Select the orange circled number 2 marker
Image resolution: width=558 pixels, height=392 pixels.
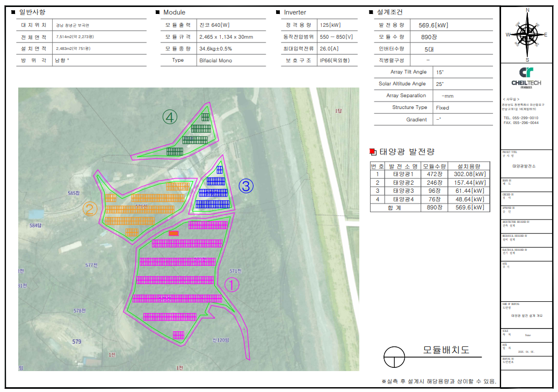coord(91,209)
